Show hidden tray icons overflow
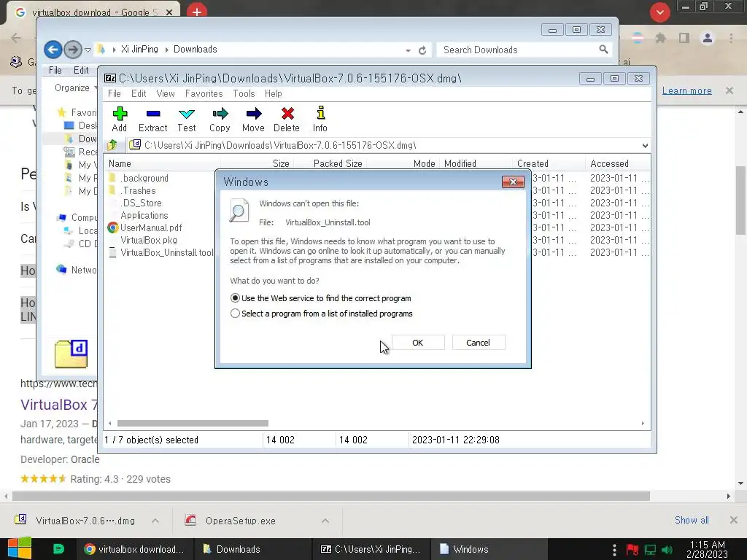The width and height of the screenshot is (747, 560). coord(614,550)
